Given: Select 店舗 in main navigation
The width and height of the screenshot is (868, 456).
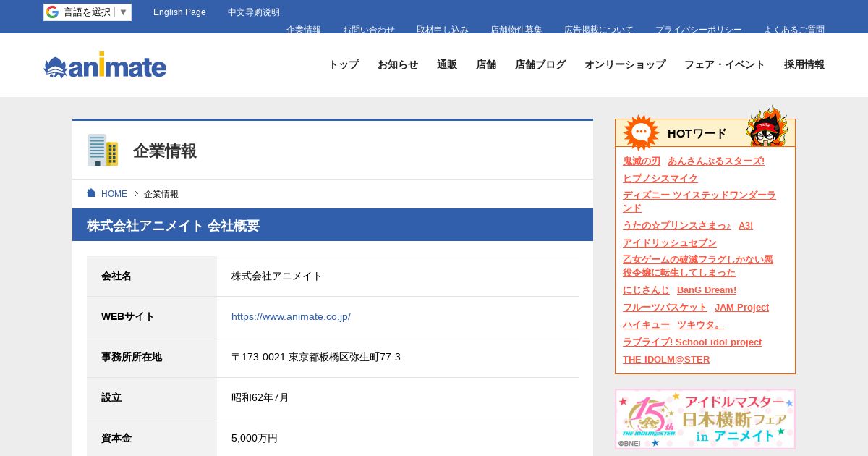Looking at the screenshot, I should (x=486, y=64).
